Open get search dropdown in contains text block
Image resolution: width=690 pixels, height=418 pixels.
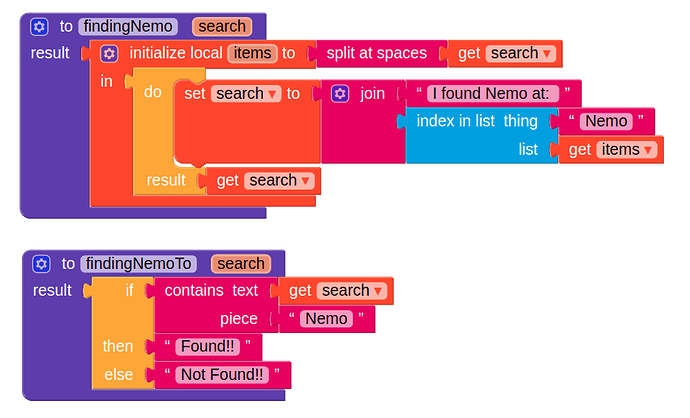click(379, 291)
